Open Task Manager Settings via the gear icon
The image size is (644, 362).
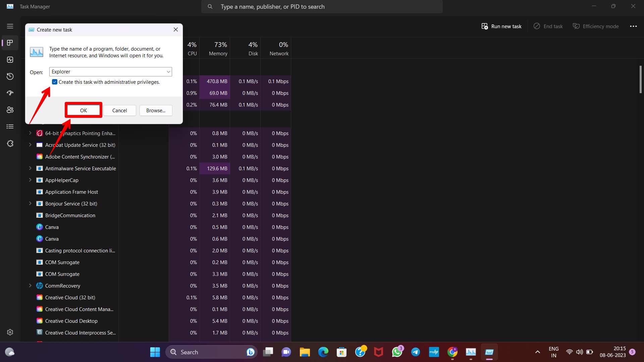coord(10,332)
